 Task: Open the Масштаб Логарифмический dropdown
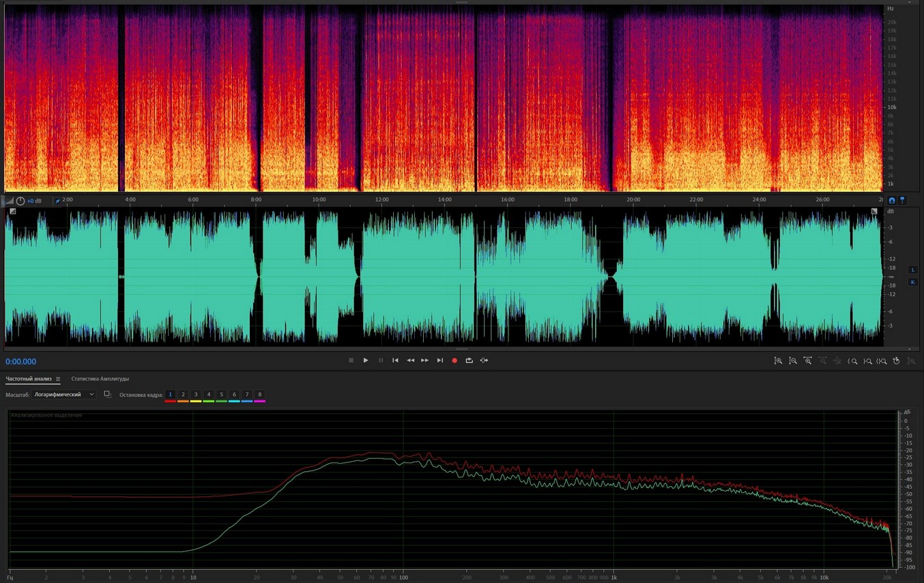(x=65, y=395)
